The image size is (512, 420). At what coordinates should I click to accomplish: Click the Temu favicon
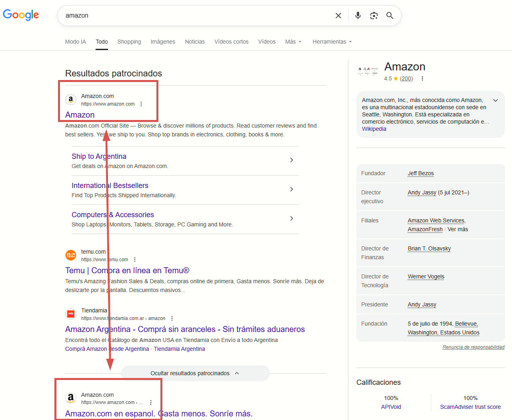71,255
